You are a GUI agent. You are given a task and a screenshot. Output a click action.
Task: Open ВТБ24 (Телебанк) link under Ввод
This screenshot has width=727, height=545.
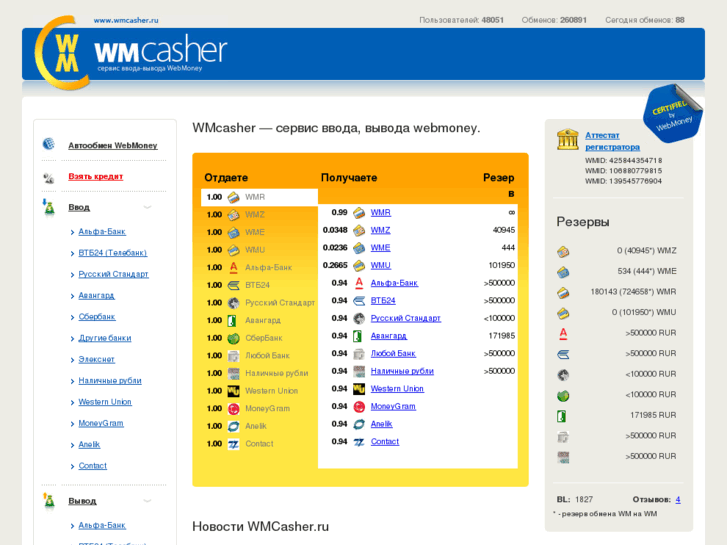(x=113, y=253)
